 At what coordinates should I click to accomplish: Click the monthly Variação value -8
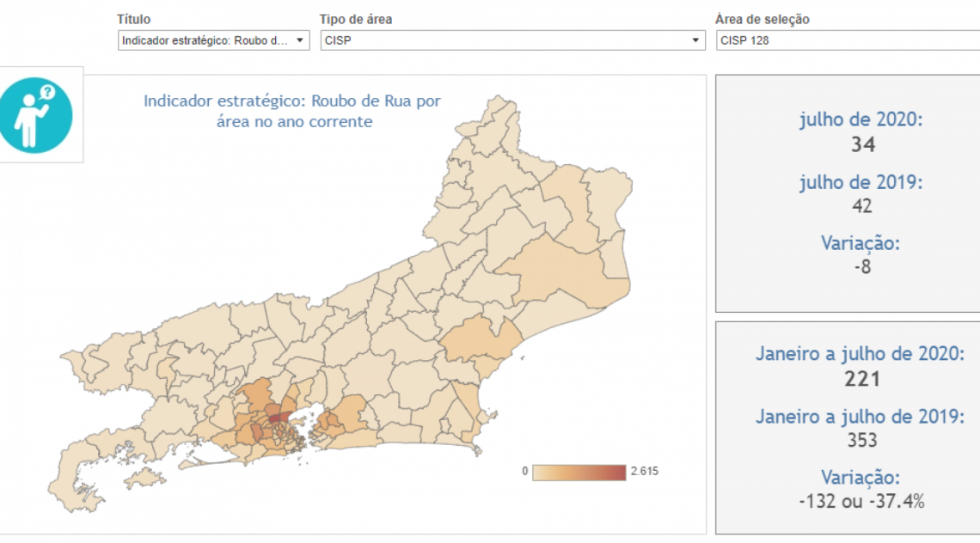pyautogui.click(x=862, y=266)
